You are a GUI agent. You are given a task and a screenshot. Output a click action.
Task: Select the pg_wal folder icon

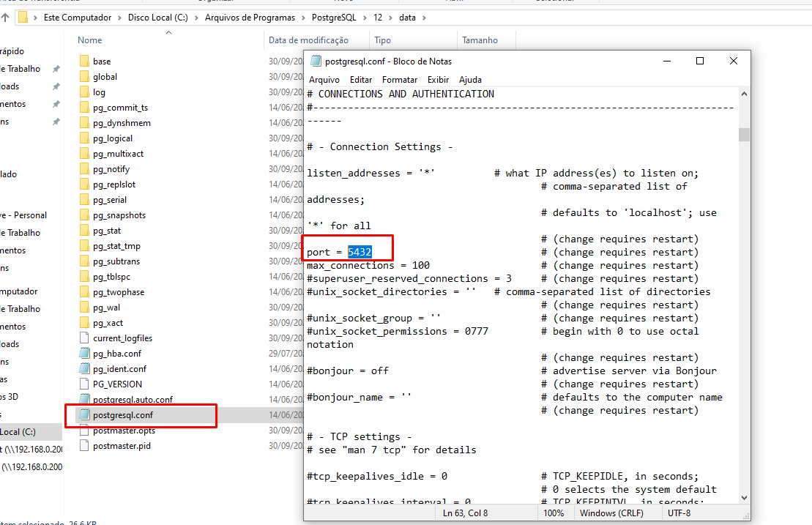point(84,308)
